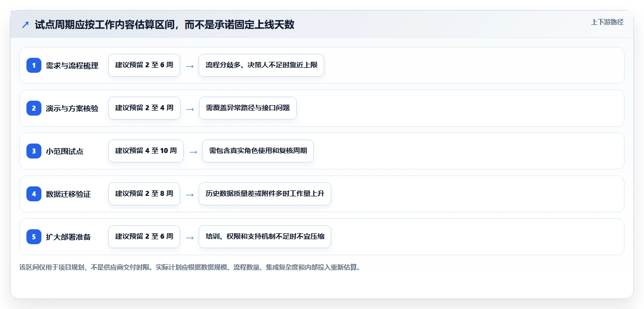This screenshot has width=644, height=309.
Task: Click the arrow in 需求与流程梳理 row
Action: coord(190,66)
